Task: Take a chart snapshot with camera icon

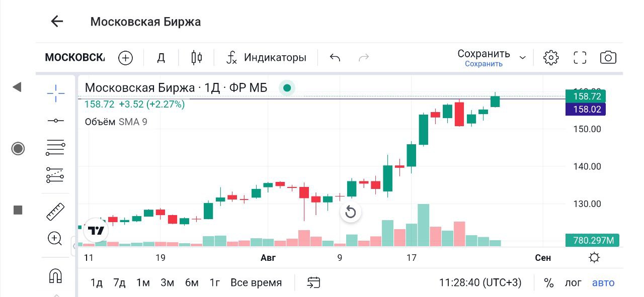Action: click(608, 58)
